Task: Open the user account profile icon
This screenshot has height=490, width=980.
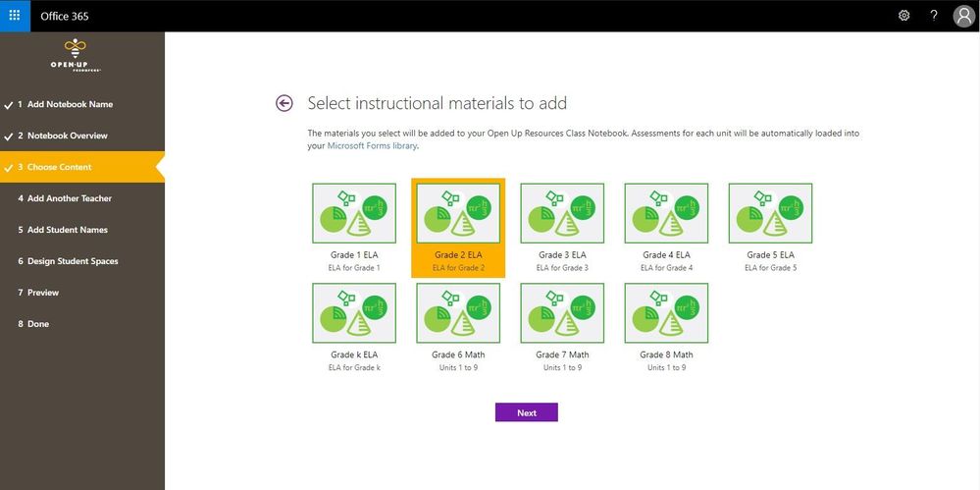Action: [x=963, y=16]
